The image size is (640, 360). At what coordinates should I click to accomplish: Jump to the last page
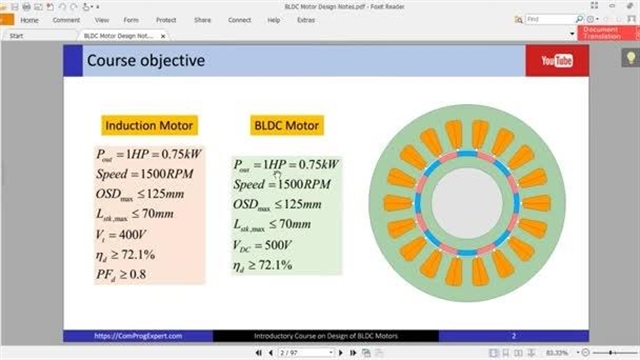[353, 353]
